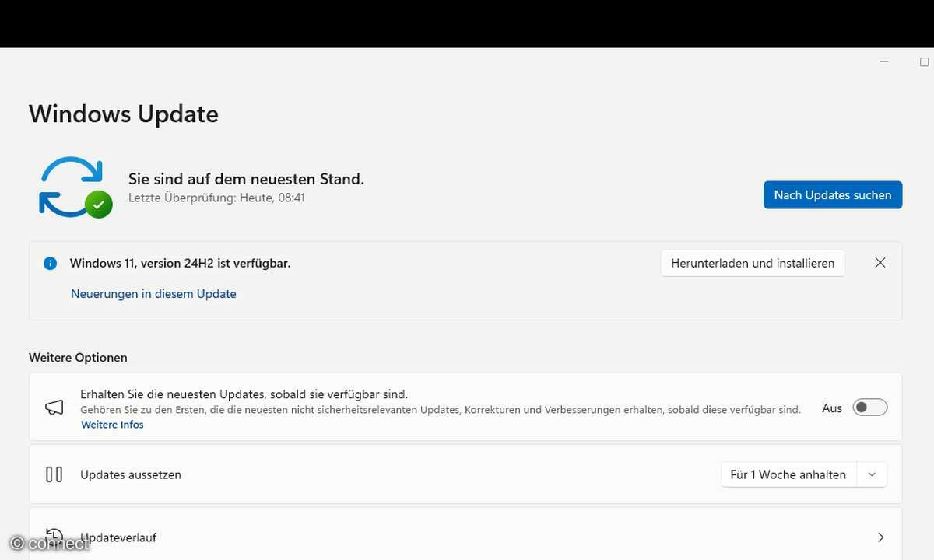
Task: Click the Updateverlauf label
Action: [x=119, y=537]
